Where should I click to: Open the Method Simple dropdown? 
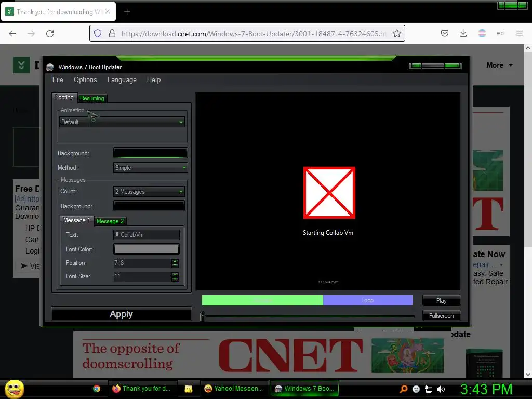click(150, 168)
